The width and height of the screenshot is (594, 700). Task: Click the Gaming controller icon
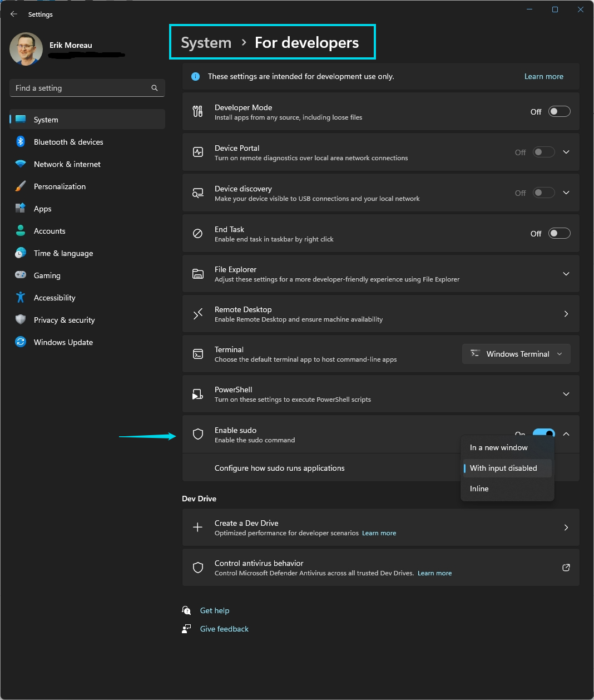point(21,275)
